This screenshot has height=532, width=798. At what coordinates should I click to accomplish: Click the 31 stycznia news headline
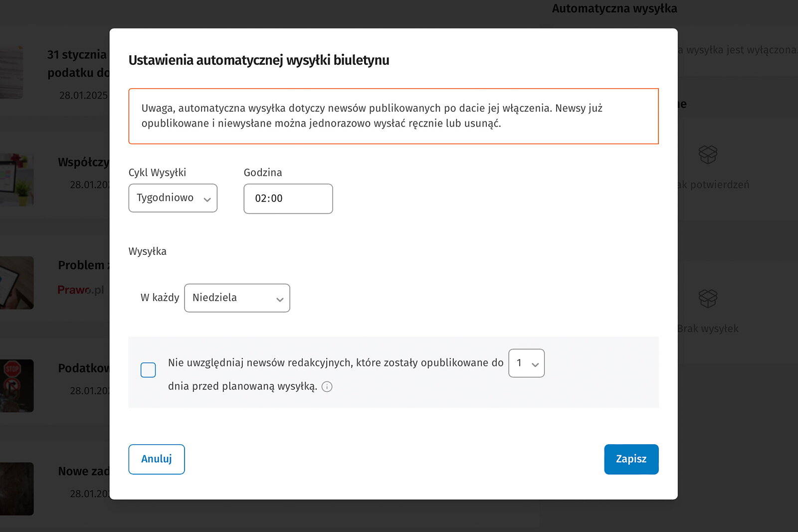click(x=78, y=64)
